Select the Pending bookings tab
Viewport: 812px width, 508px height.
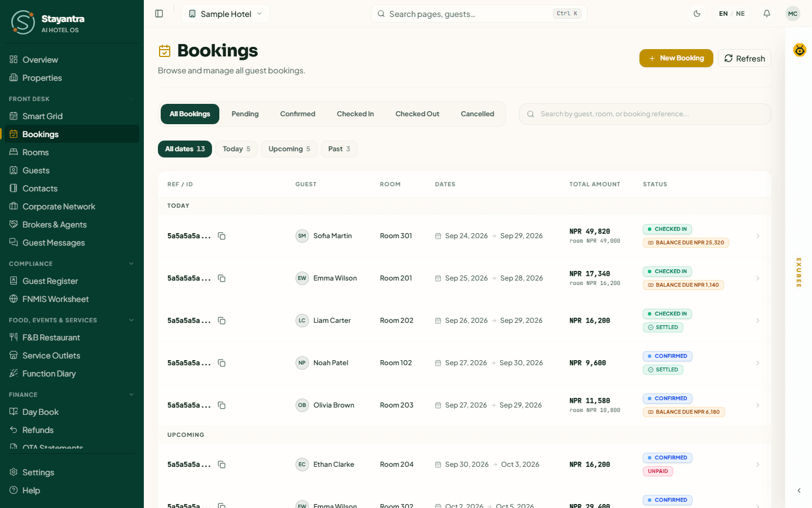click(245, 114)
